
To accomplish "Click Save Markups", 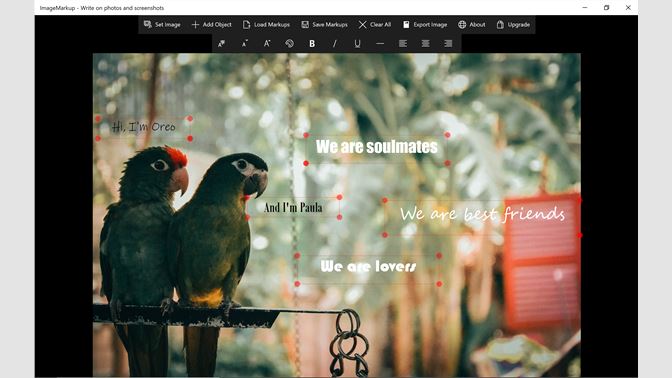I will pos(324,25).
